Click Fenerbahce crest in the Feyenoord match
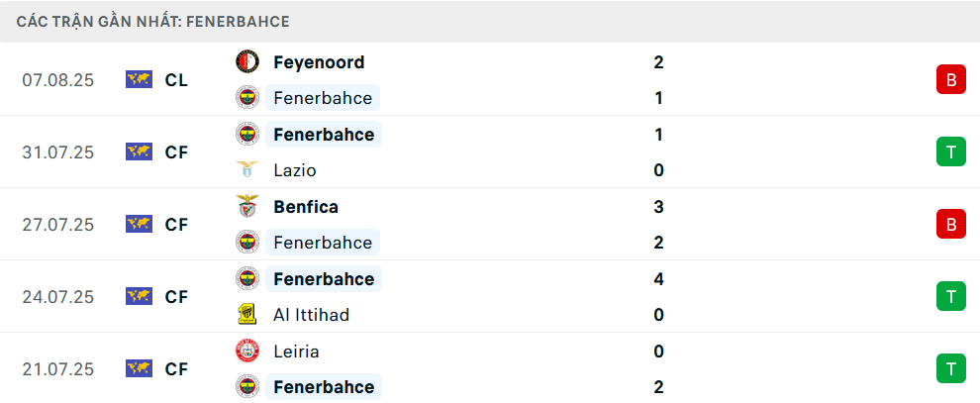980x403 pixels. (247, 98)
